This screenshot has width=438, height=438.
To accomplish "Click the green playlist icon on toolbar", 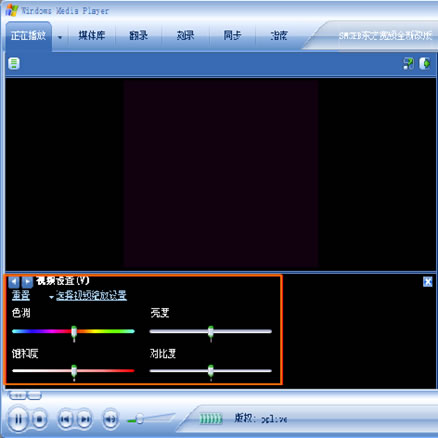I will click(x=14, y=63).
